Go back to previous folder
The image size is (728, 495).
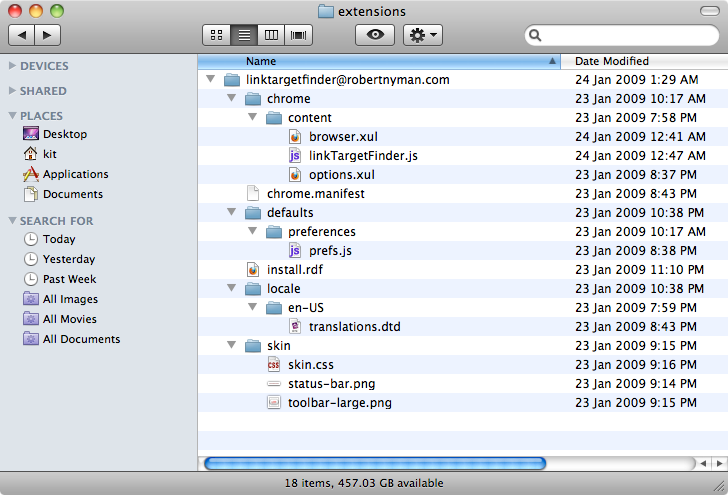click(x=21, y=35)
